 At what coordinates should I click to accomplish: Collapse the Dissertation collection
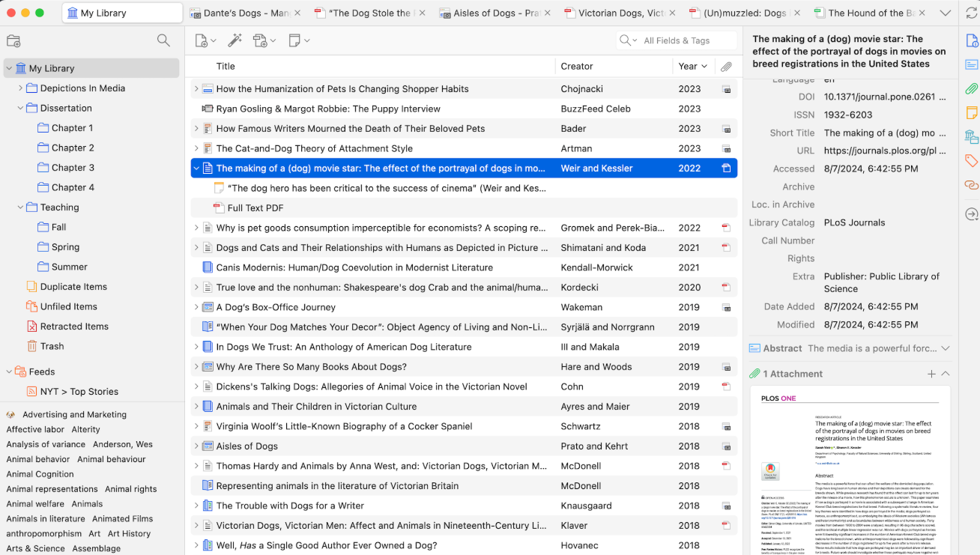click(21, 108)
